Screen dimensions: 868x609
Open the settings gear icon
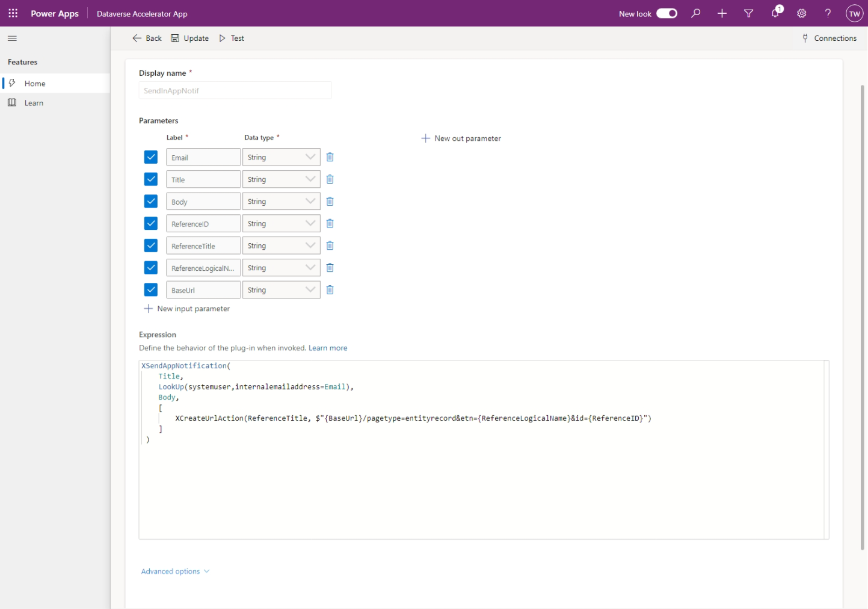802,13
